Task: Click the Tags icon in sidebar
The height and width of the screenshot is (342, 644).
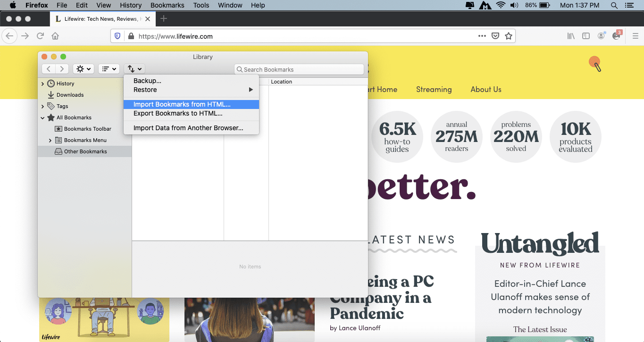Action: 51,106
